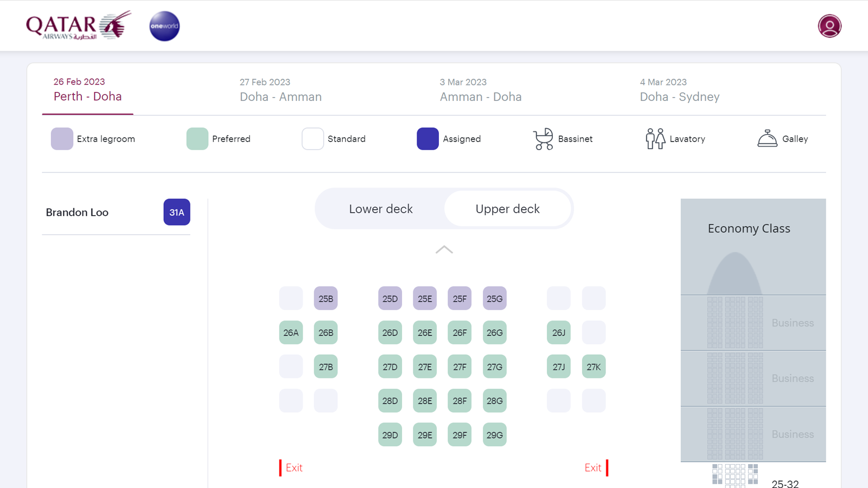Choose seat 26J
The height and width of the screenshot is (488, 868).
559,332
